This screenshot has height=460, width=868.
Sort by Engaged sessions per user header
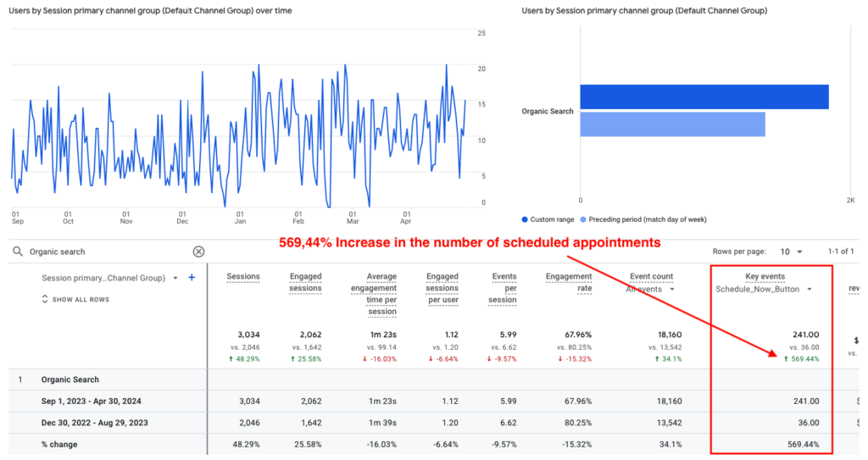tap(442, 288)
